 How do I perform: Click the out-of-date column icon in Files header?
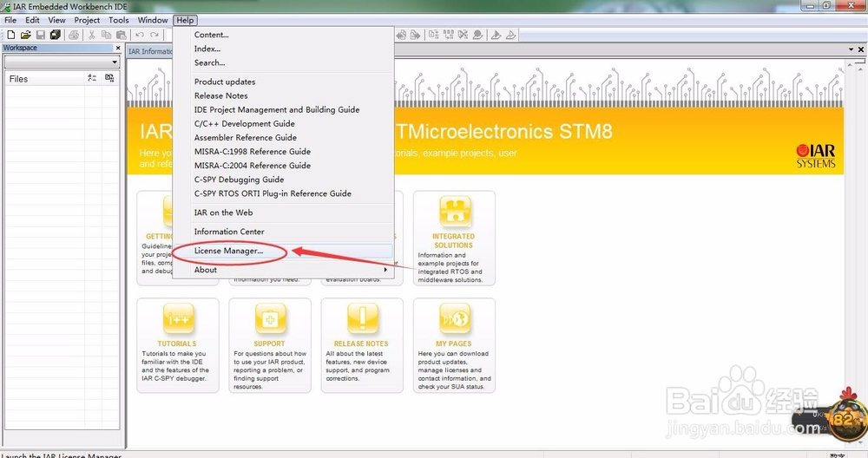pos(109,79)
